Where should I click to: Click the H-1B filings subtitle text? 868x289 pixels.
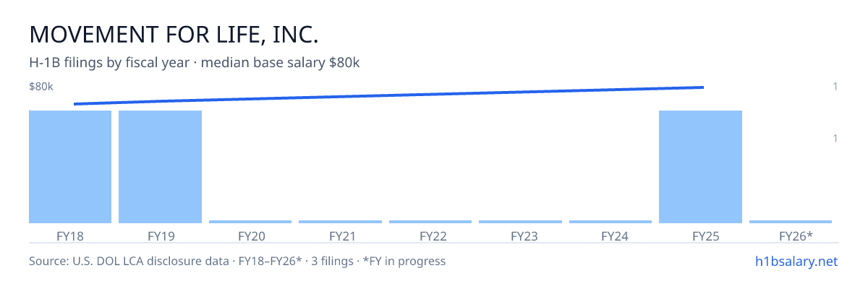195,63
